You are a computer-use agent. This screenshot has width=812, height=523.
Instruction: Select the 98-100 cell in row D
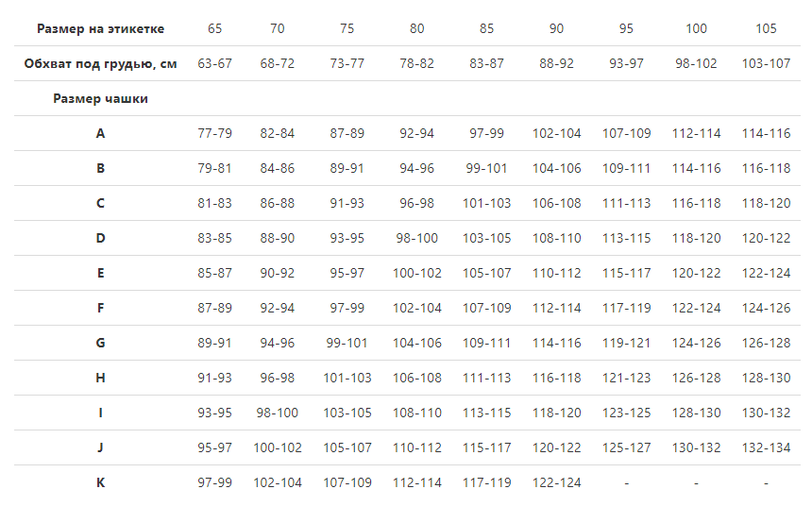click(417, 238)
